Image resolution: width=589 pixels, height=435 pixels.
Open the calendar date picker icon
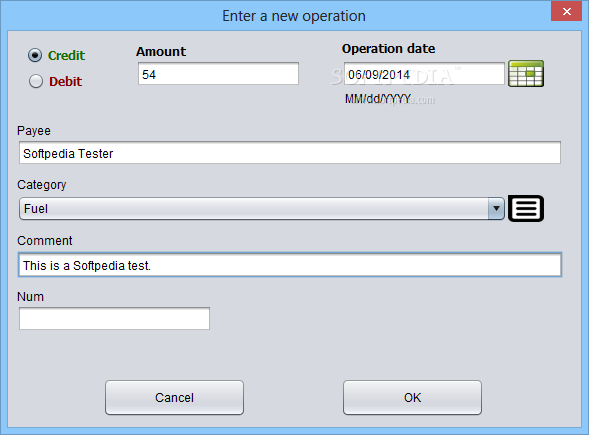(x=526, y=74)
